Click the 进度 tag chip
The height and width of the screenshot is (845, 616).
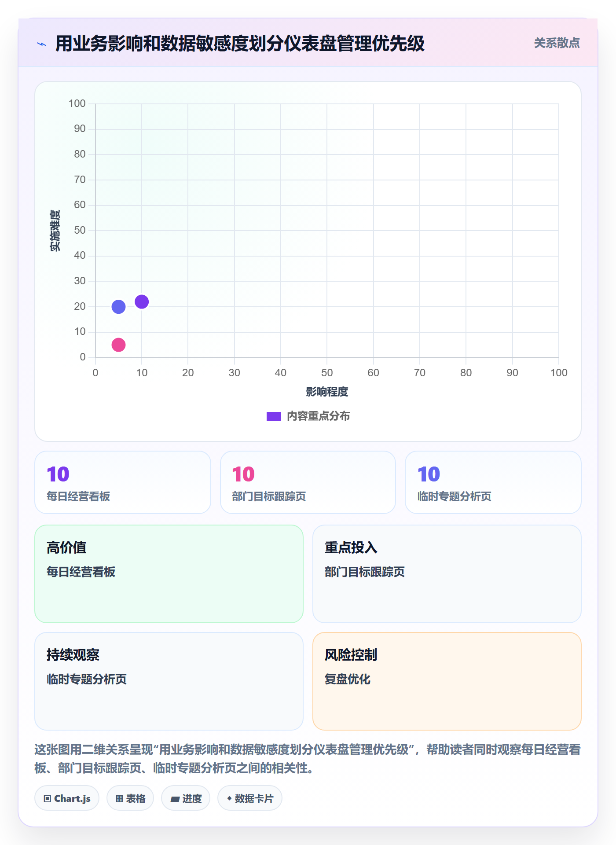[x=186, y=798]
